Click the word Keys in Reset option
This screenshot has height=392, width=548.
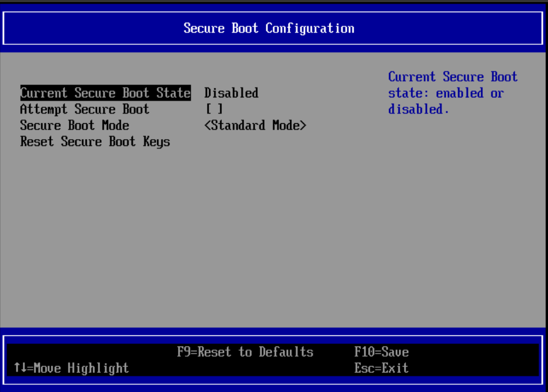tap(156, 142)
